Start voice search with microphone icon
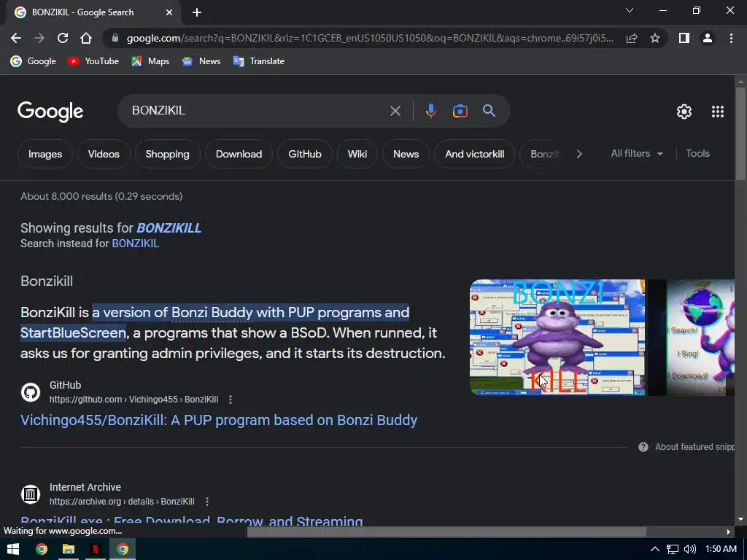This screenshot has width=747, height=560. pos(430,111)
